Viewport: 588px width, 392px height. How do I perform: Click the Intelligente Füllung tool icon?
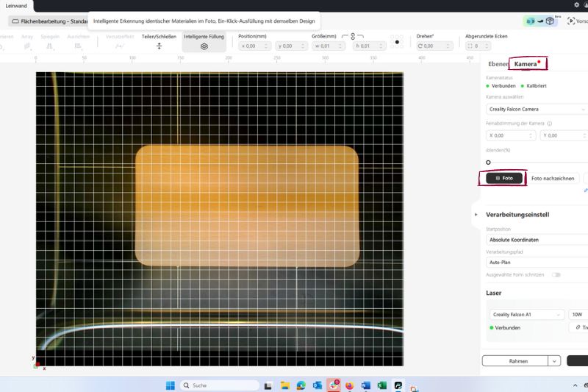click(x=204, y=46)
